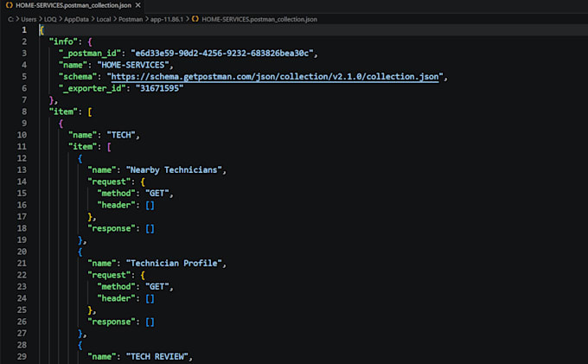Open the app-11.86.1 breadcrumb segment
The width and height of the screenshot is (588, 364).
point(167,19)
